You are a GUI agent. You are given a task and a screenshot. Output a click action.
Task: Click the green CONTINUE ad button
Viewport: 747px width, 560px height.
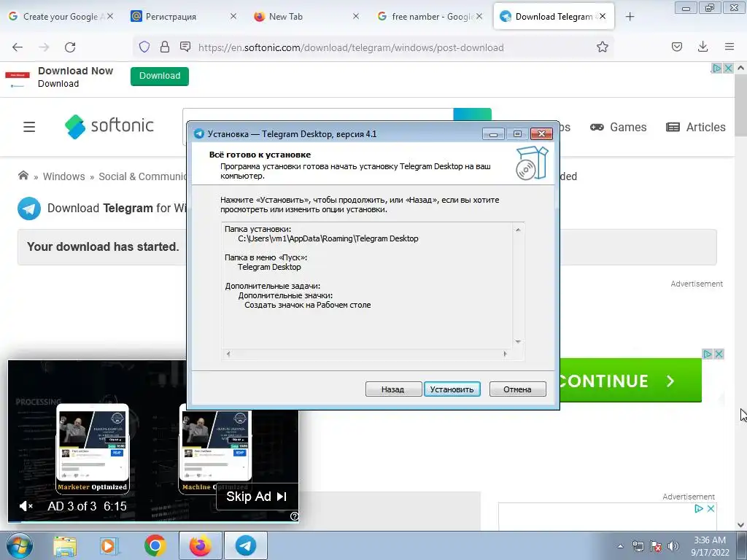click(630, 381)
